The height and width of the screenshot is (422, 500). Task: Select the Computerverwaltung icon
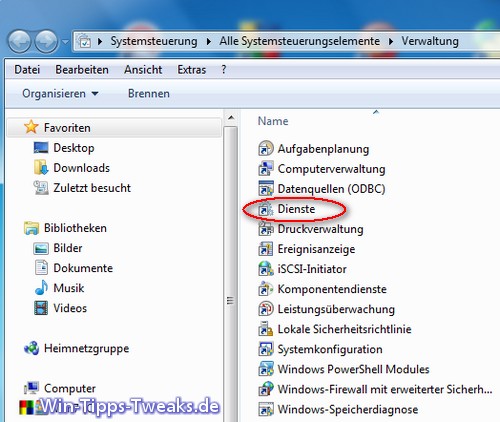(x=266, y=169)
